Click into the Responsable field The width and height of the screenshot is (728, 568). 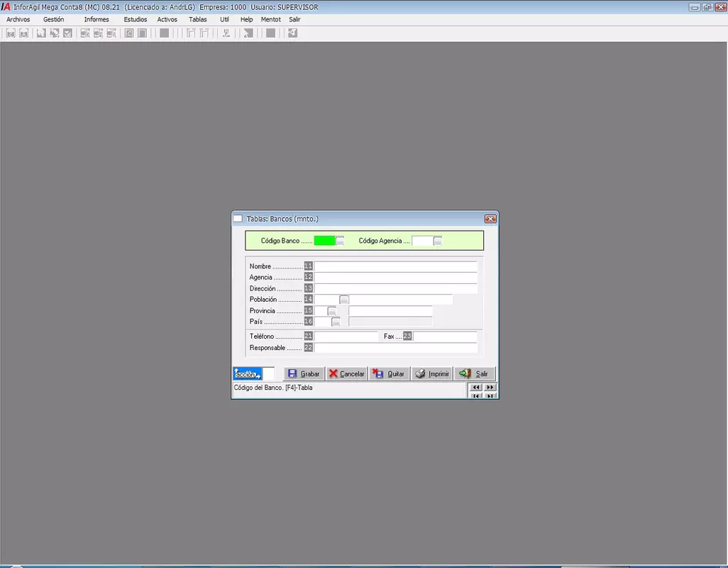point(395,348)
